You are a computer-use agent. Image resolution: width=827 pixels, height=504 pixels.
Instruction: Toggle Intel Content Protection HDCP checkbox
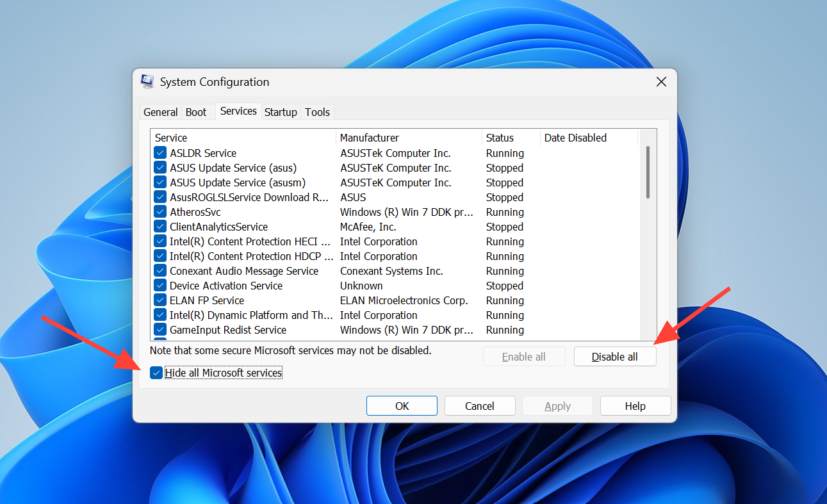160,256
